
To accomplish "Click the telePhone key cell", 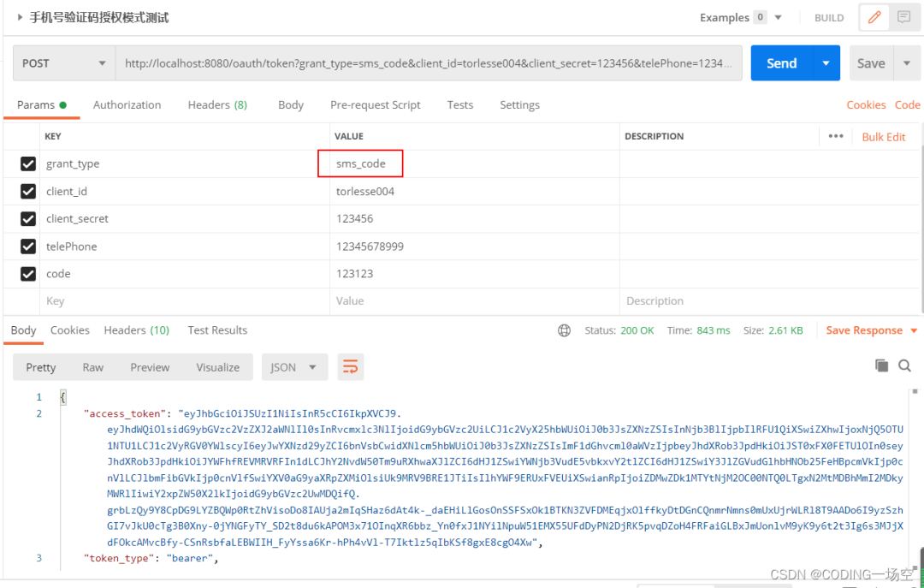I will pos(185,246).
